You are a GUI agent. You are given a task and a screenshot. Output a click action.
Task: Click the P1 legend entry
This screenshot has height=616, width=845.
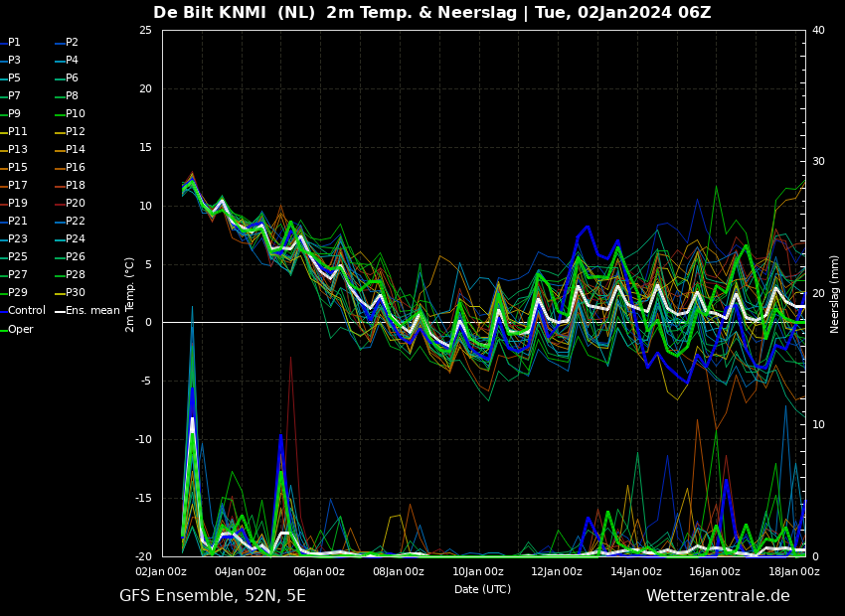click(x=14, y=43)
